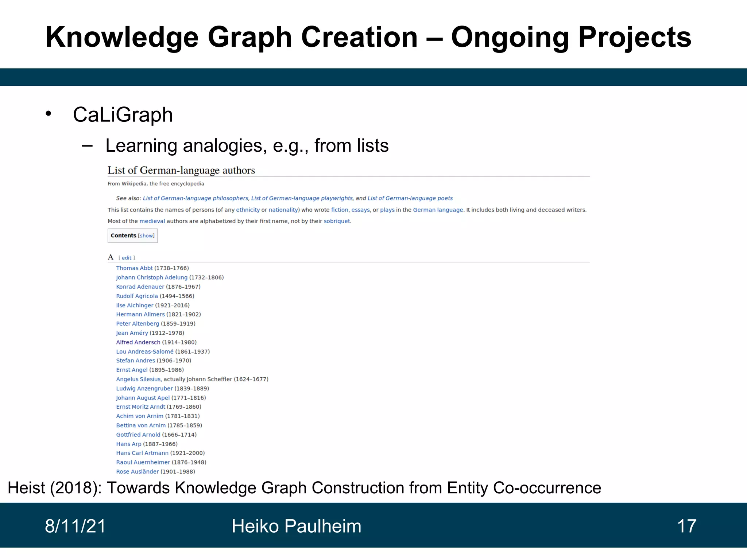Open the Peter Altenberg article
This screenshot has width=747, height=560.
[138, 324]
